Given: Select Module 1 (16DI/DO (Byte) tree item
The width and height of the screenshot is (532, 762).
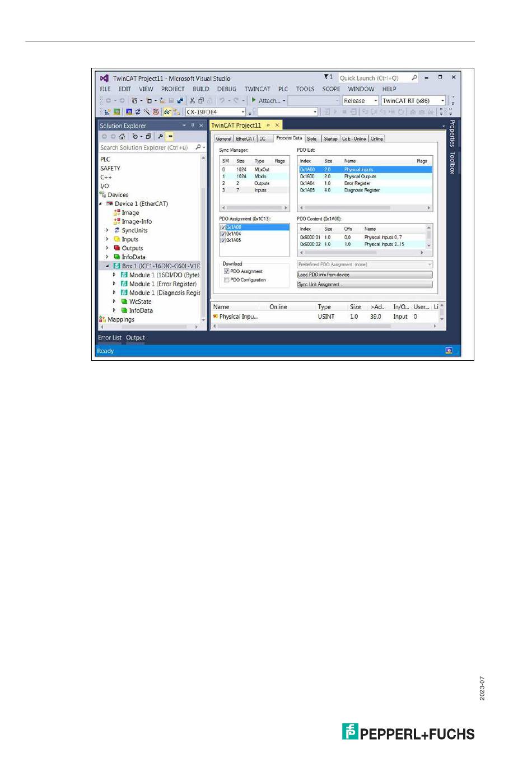Looking at the screenshot, I should click(x=164, y=275).
